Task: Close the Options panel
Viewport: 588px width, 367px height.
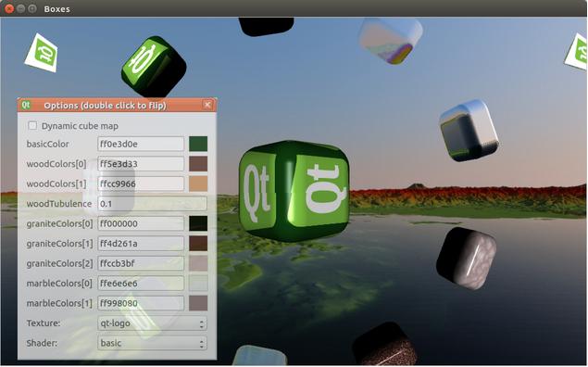Action: pyautogui.click(x=207, y=105)
